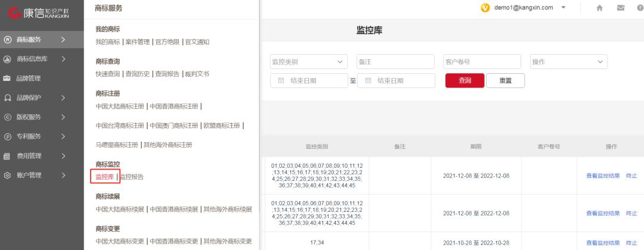Open 中国澳门商标注册 link
Image resolution: width=644 pixels, height=250 pixels.
pyautogui.click(x=174, y=126)
